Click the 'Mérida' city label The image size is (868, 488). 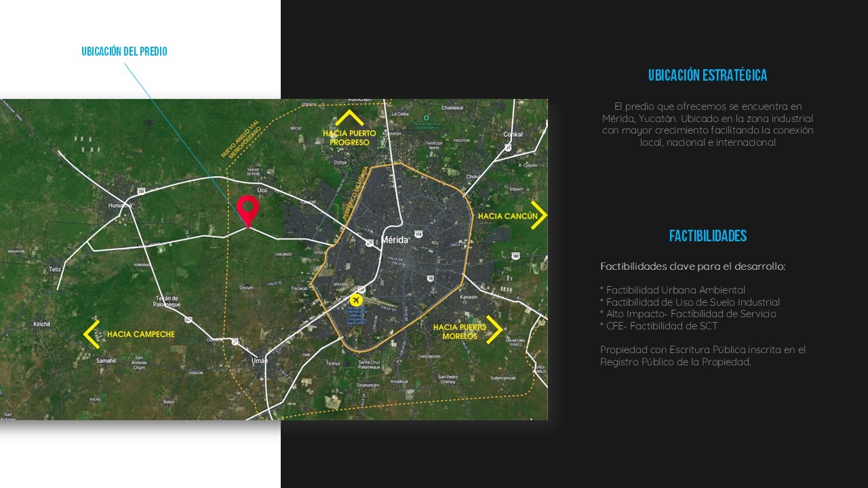(x=395, y=240)
